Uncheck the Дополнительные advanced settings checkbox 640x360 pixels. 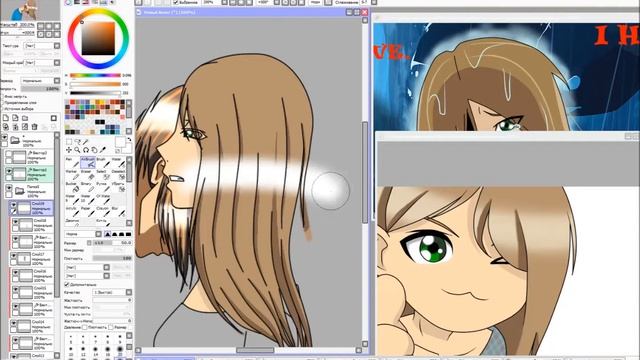click(67, 284)
